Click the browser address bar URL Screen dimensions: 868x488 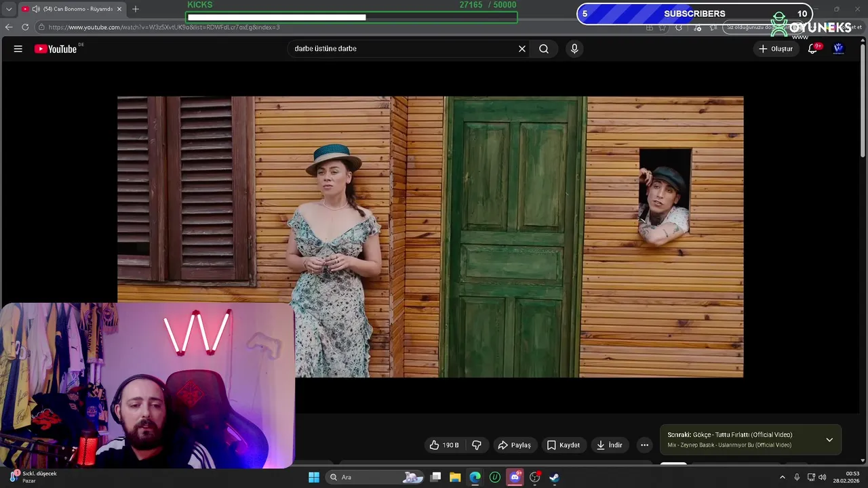[x=164, y=27]
